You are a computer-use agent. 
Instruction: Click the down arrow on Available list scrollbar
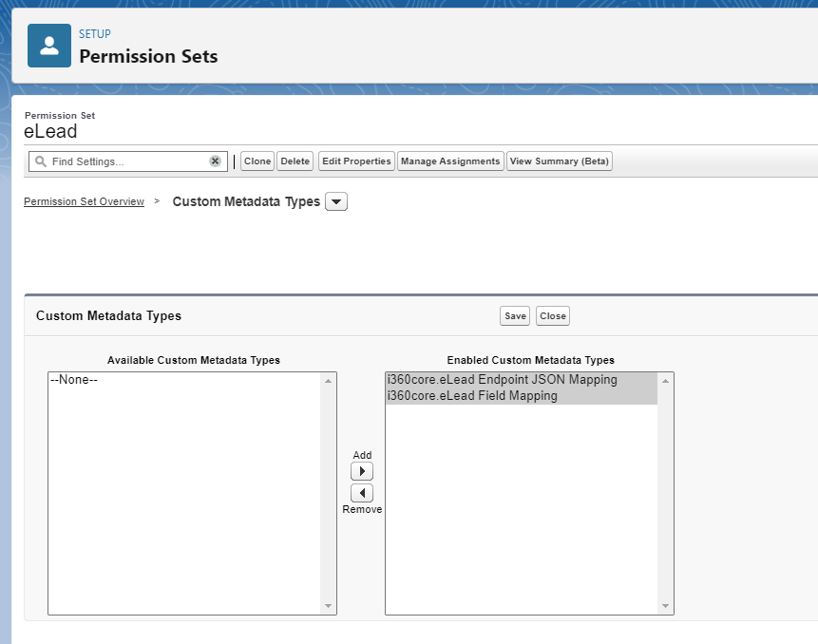point(329,606)
